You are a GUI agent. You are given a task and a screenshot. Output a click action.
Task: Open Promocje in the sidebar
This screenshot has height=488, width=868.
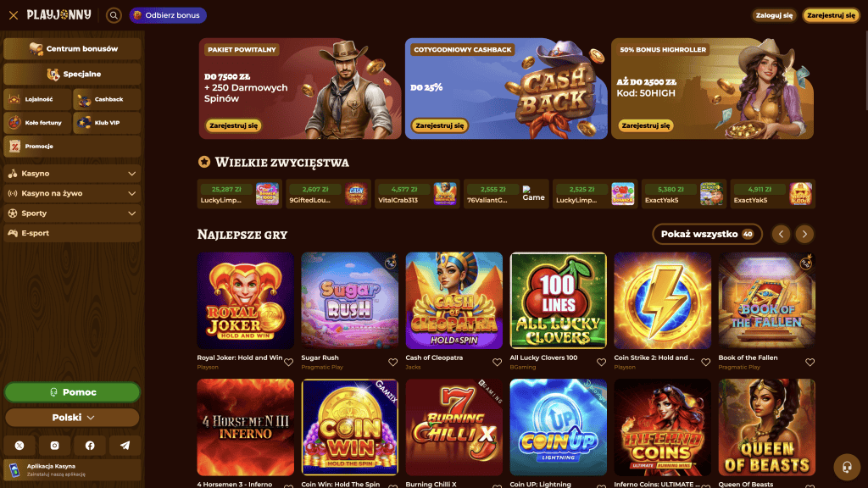(72, 146)
